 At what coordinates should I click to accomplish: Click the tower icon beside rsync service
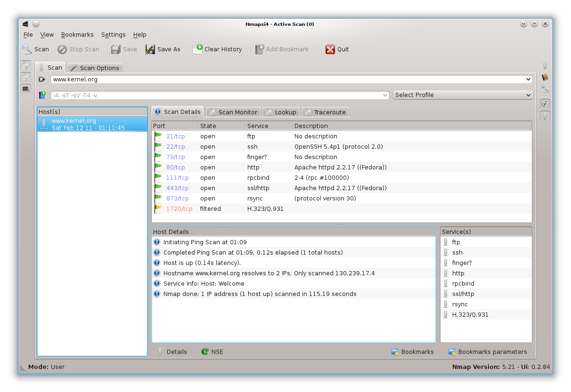(x=445, y=304)
